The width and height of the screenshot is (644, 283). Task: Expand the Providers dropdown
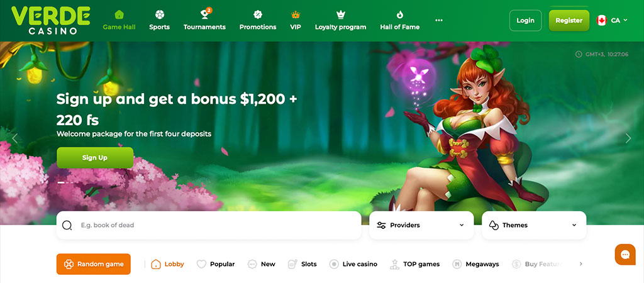click(x=421, y=225)
